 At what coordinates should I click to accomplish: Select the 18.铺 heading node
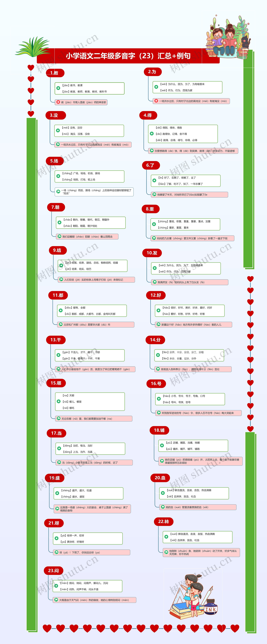click(159, 430)
